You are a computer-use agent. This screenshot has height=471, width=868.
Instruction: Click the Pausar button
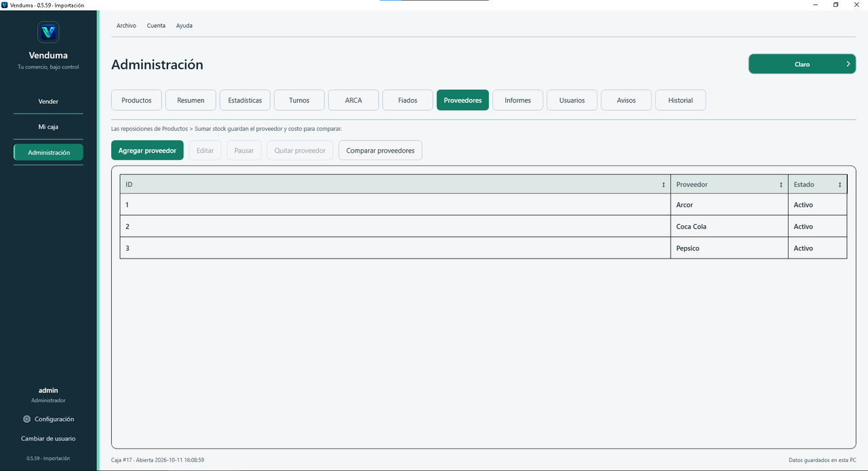point(244,150)
